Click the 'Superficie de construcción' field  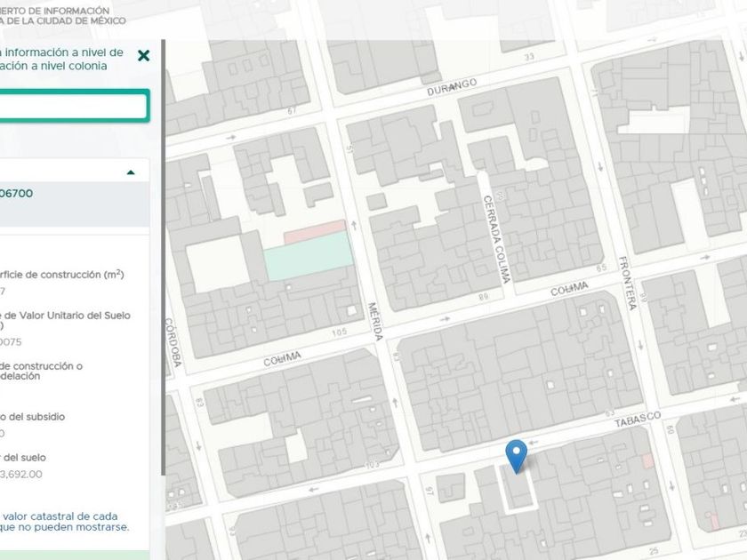[62, 275]
